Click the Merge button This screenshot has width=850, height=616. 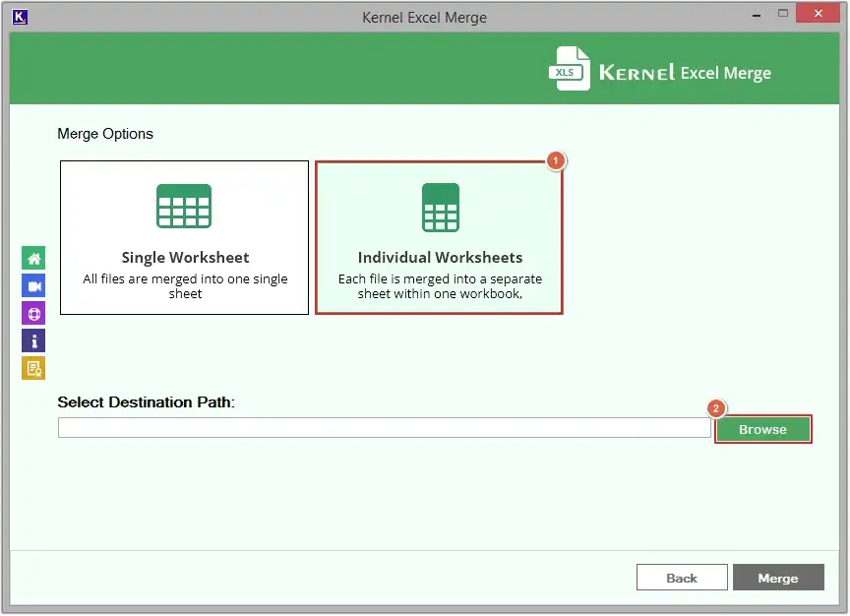[778, 578]
